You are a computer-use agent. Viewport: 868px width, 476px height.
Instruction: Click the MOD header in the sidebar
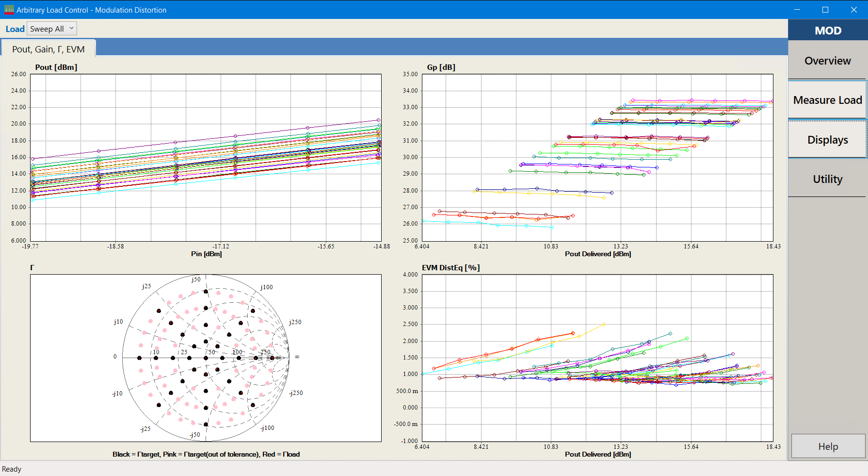(828, 31)
